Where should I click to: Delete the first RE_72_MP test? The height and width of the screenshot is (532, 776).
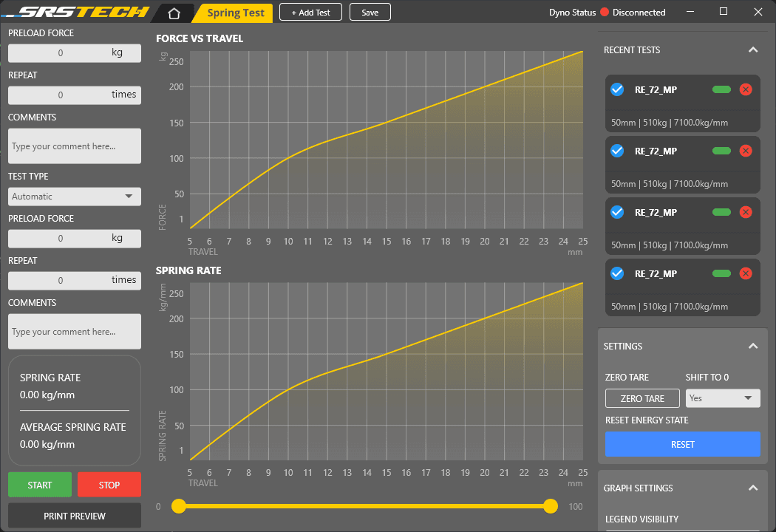pyautogui.click(x=746, y=89)
